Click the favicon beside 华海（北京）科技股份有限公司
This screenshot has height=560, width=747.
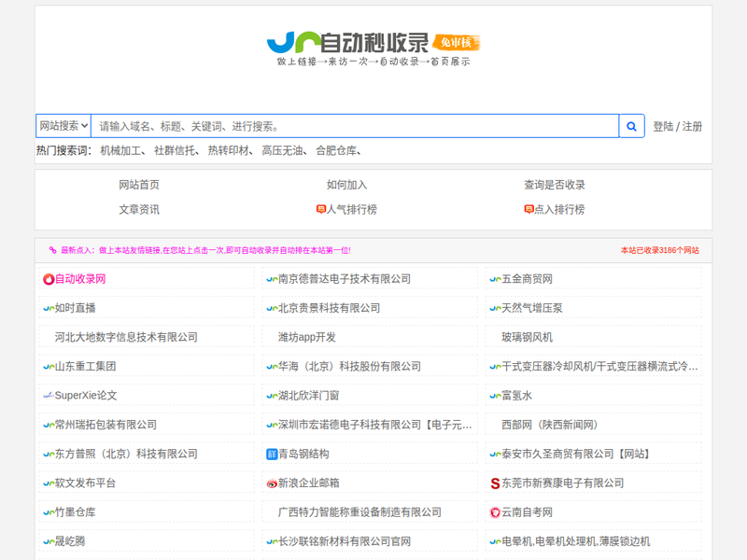tap(272, 367)
